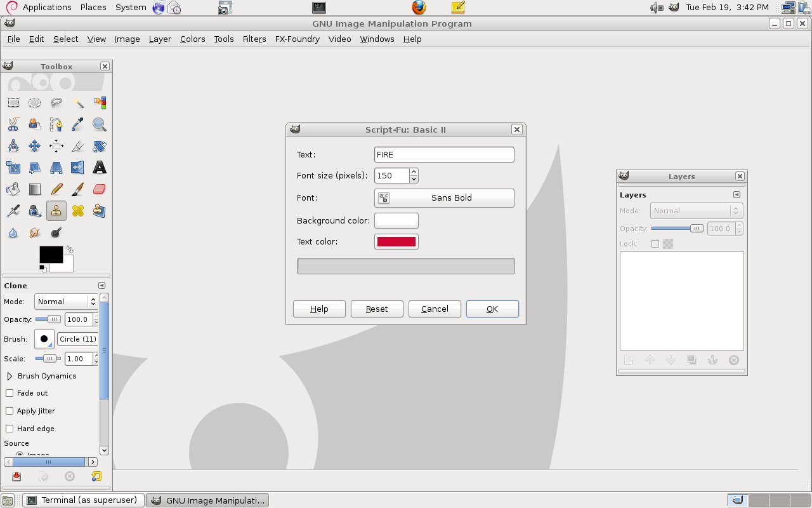The image size is (812, 508).
Task: Check the Hard edge option
Action: tap(10, 429)
